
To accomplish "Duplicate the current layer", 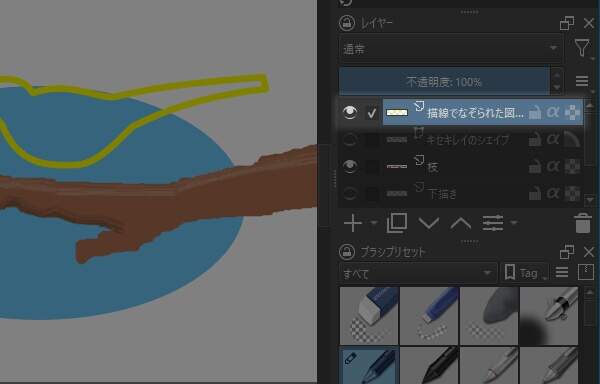I will tap(397, 223).
